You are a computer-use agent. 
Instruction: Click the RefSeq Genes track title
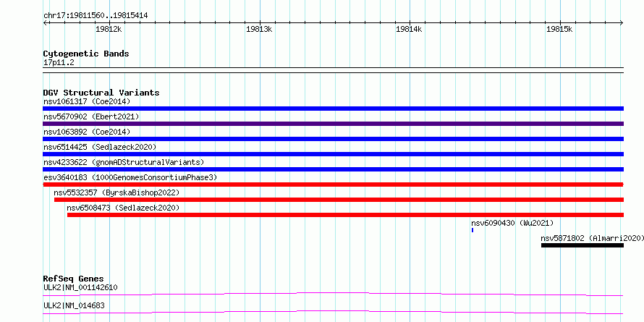tap(73, 279)
